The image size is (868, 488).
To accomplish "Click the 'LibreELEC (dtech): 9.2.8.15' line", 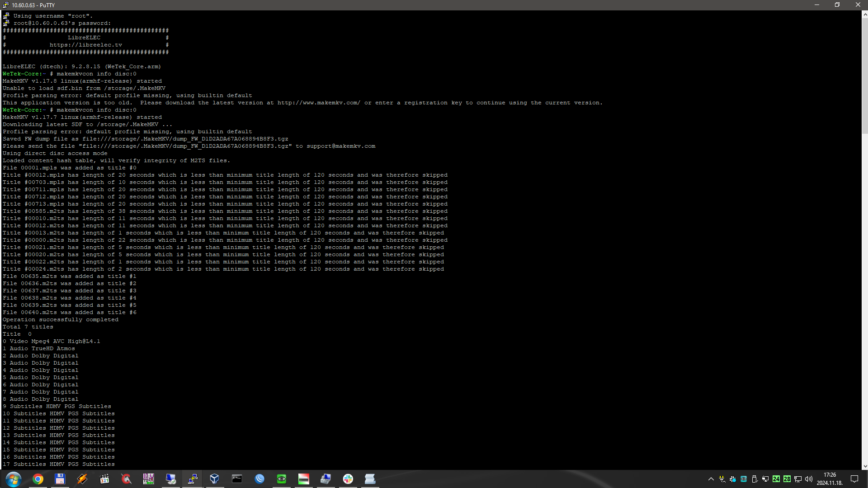I will 82,67.
